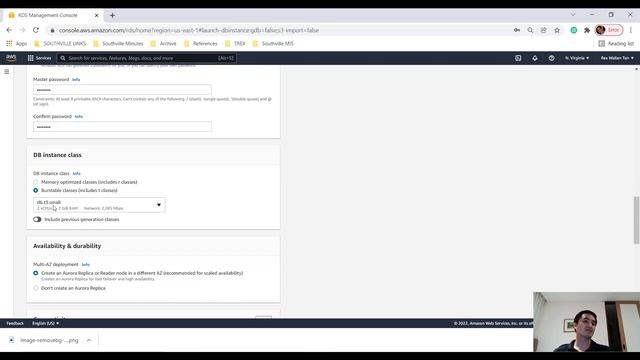Open the References bookmark folder
The height and width of the screenshot is (360, 640).
(200, 43)
